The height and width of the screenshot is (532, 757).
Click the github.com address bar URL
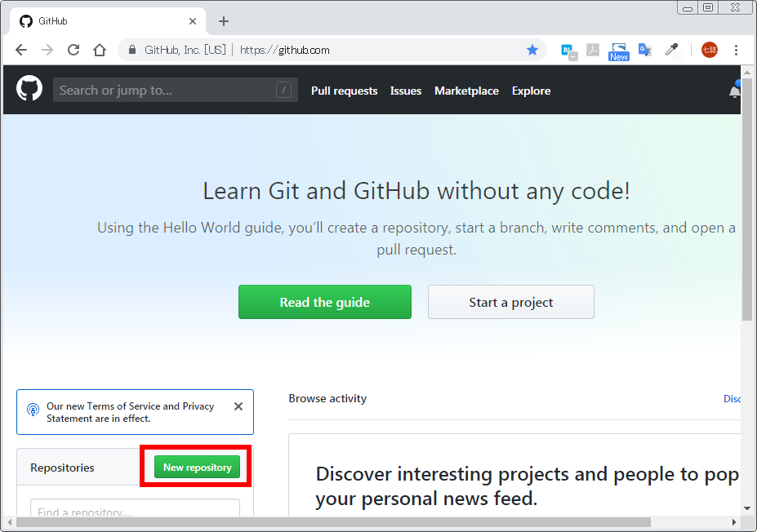pyautogui.click(x=285, y=50)
